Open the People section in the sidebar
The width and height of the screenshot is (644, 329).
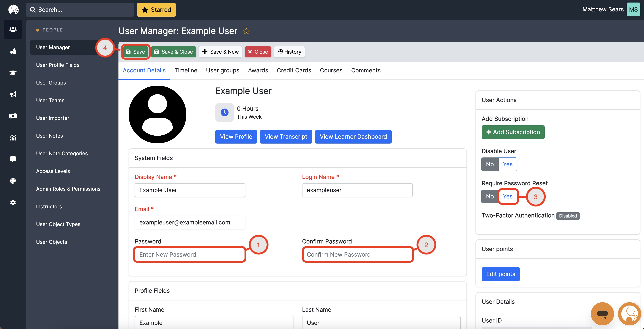(13, 29)
